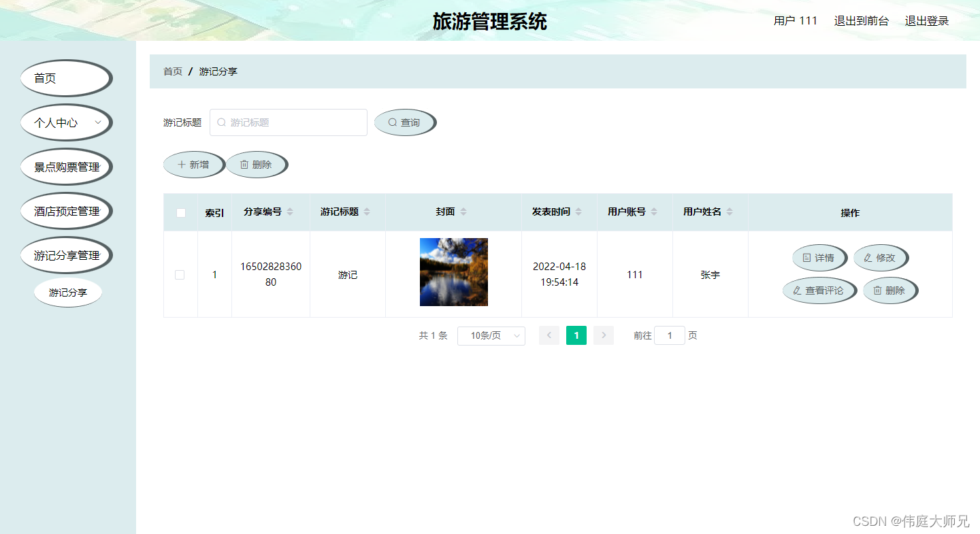The width and height of the screenshot is (980, 534).
Task: Open 景点购票管理 in the sidebar
Action: pyautogui.click(x=66, y=167)
